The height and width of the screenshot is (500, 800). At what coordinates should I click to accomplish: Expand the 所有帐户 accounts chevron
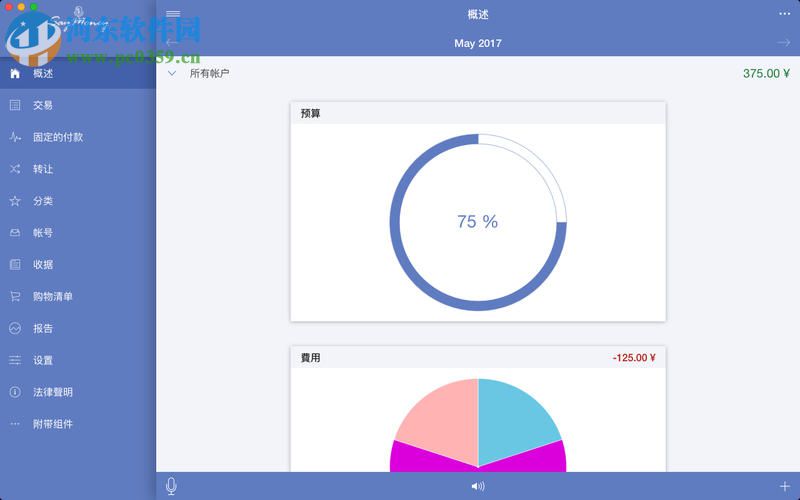click(172, 73)
